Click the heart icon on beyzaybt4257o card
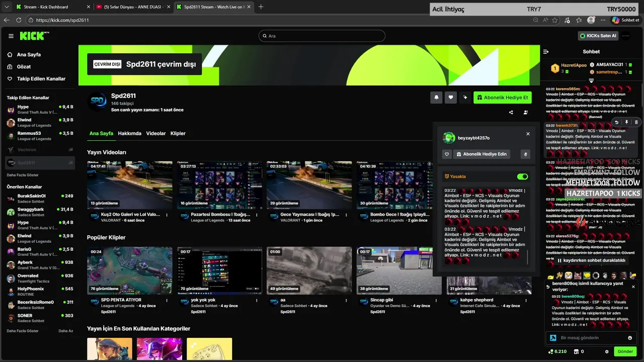Screen dimensions: 644x362 (447, 154)
